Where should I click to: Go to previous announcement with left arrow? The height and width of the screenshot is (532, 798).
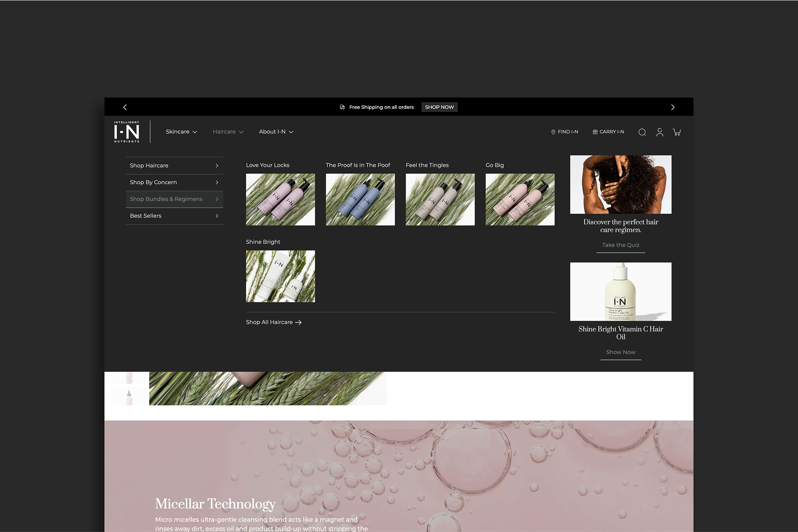[x=125, y=107]
